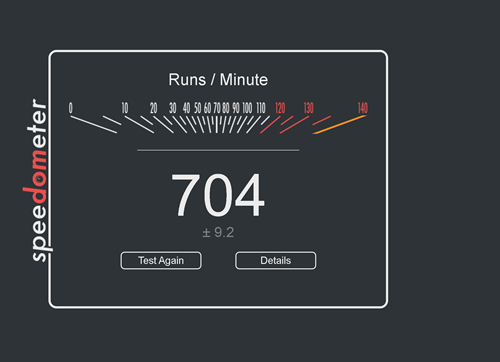Click the 10 gauge label

[x=125, y=108]
